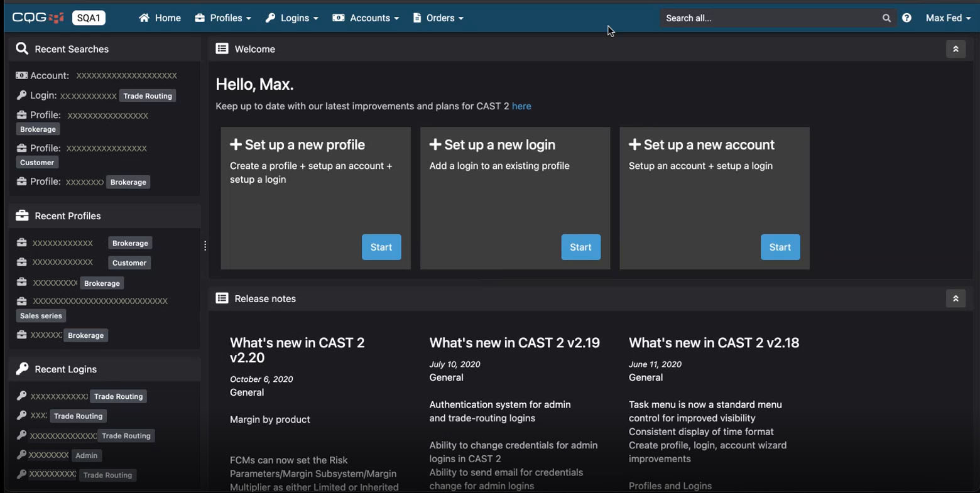Open the Orders dropdown menu
980x493 pixels.
(x=438, y=18)
